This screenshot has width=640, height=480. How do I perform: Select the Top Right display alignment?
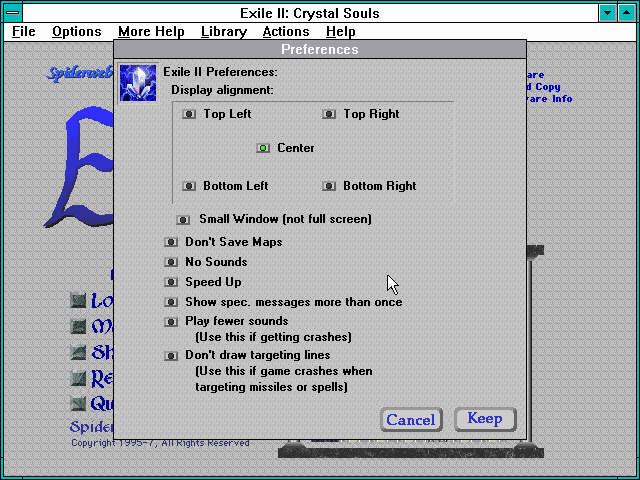329,114
